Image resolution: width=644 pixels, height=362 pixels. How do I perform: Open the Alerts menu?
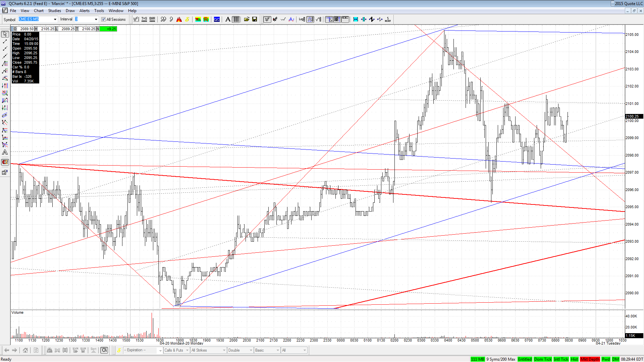pyautogui.click(x=85, y=11)
